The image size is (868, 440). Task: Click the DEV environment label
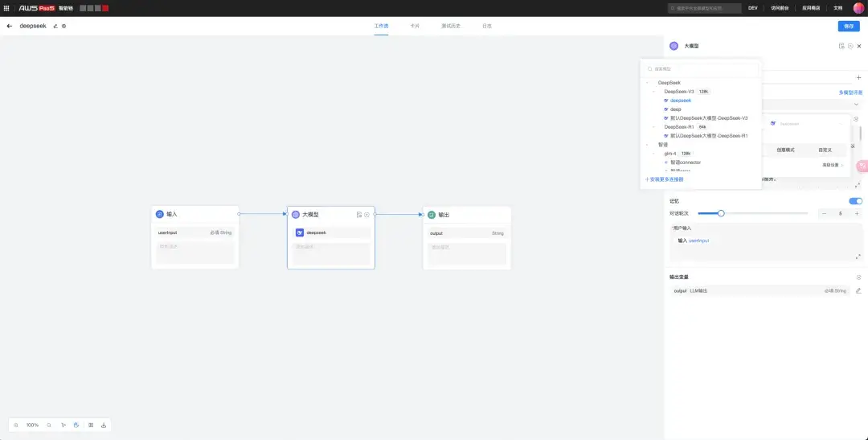pyautogui.click(x=753, y=8)
